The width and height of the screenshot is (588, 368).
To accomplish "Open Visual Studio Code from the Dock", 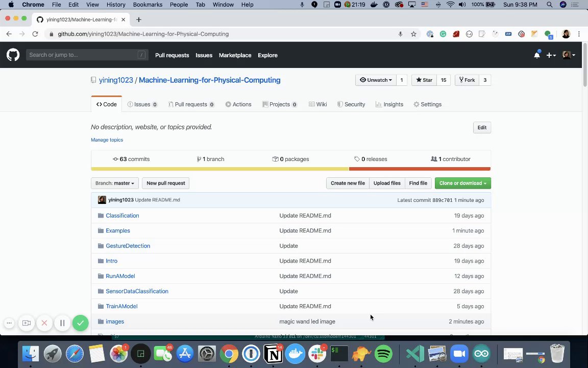I will pos(415,353).
